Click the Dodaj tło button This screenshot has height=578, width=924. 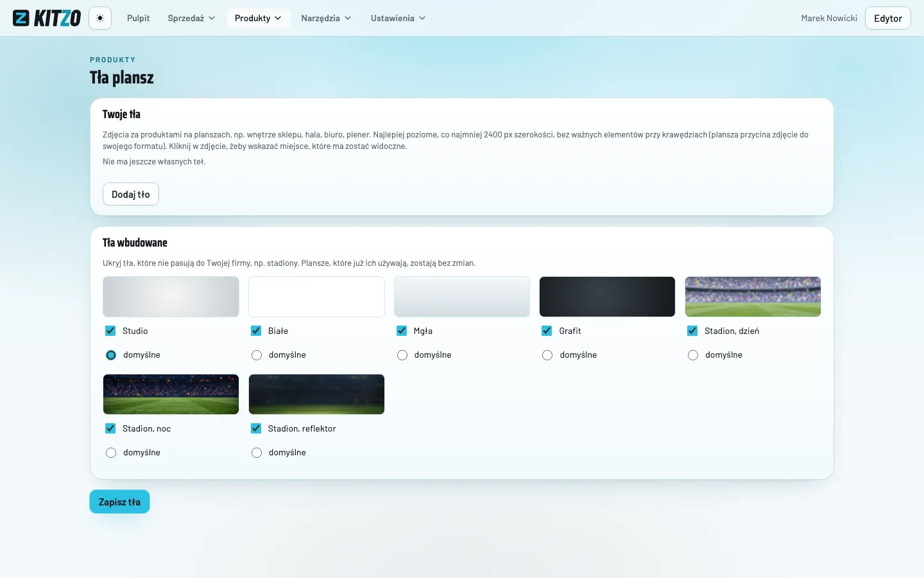click(131, 194)
